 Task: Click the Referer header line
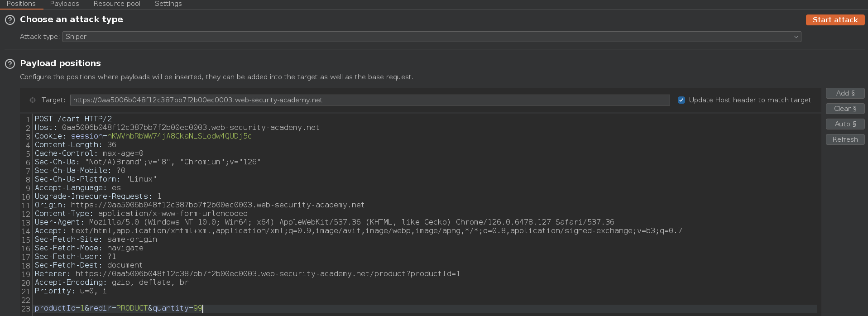pyautogui.click(x=248, y=274)
